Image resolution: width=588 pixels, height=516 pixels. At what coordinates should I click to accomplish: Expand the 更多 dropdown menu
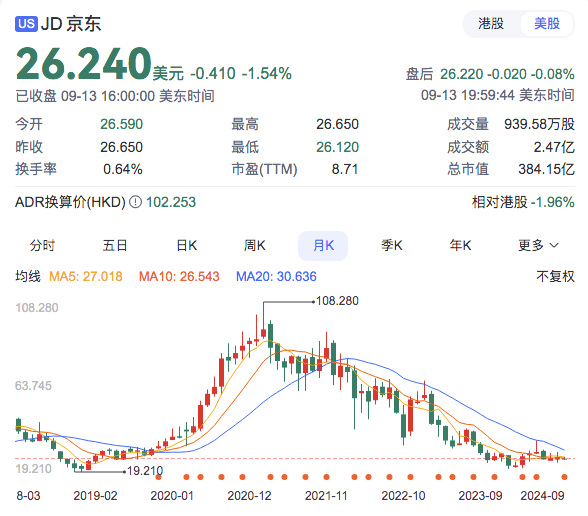pyautogui.click(x=538, y=246)
